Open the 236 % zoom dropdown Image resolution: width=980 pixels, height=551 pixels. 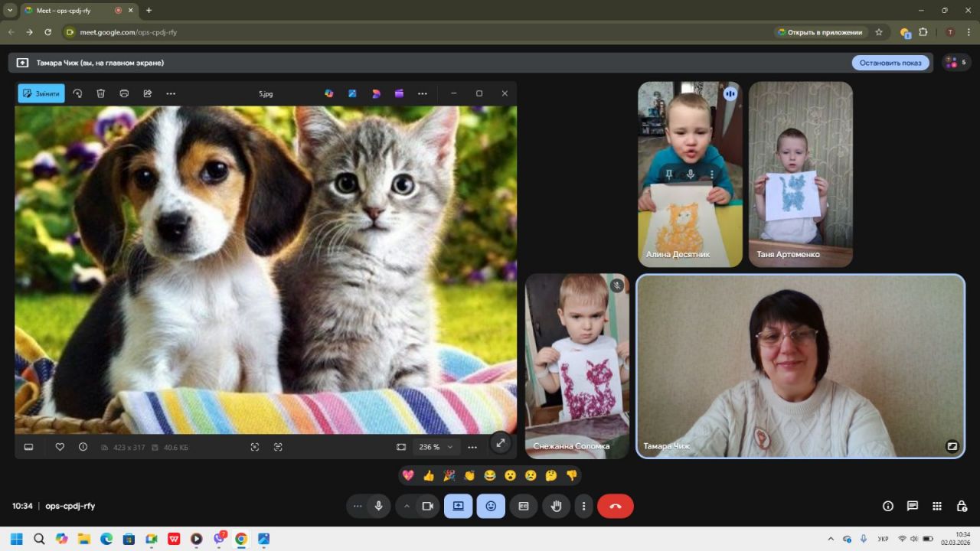(435, 447)
